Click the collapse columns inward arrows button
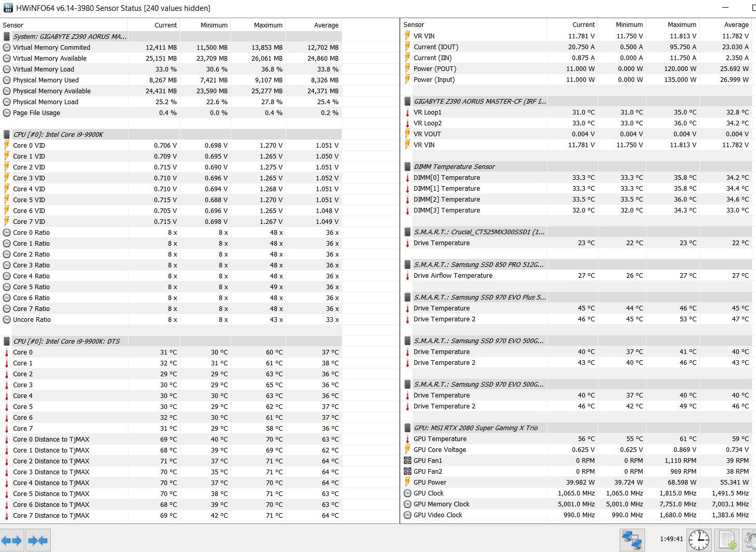This screenshot has width=756, height=552. [38, 541]
